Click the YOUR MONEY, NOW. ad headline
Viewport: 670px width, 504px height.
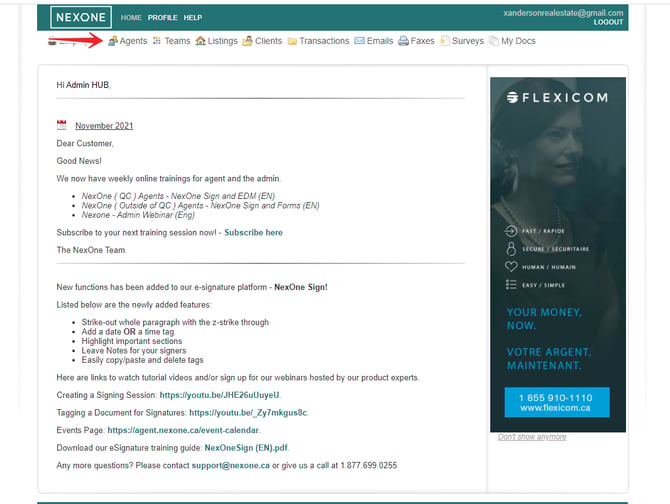coord(544,319)
